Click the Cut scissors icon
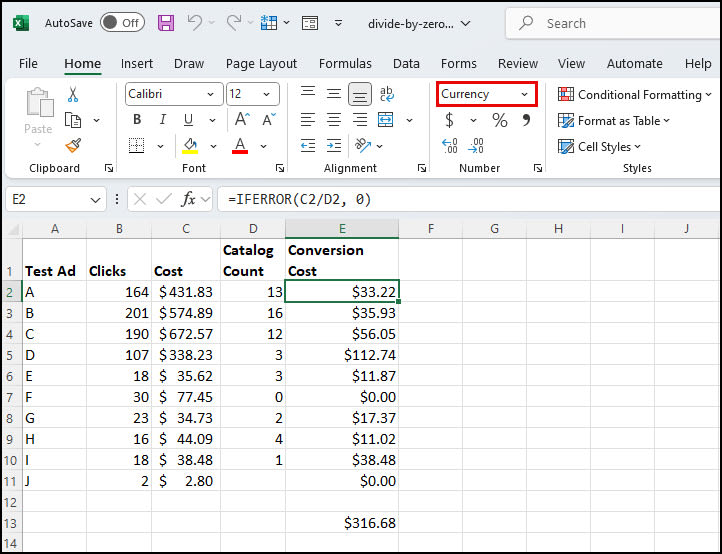 (x=73, y=94)
